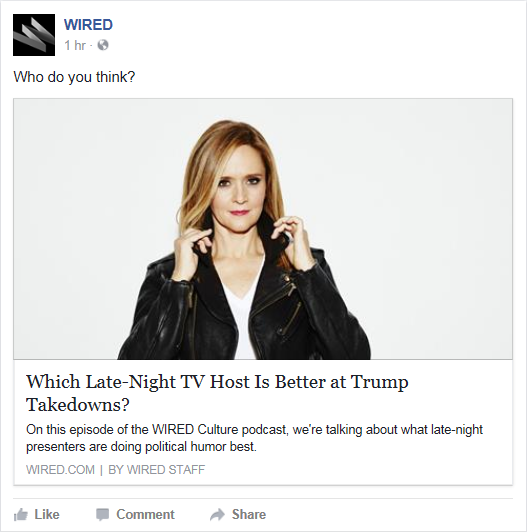Click the WIRED page name link
Viewport: 527px width, 532px height.
88,25
